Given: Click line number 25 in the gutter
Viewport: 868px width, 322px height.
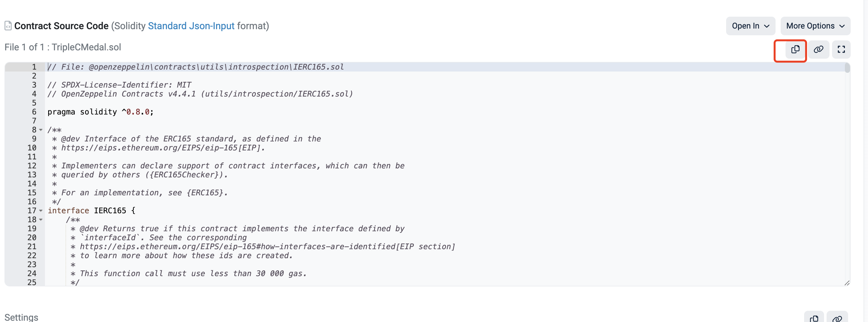Looking at the screenshot, I should [x=32, y=282].
